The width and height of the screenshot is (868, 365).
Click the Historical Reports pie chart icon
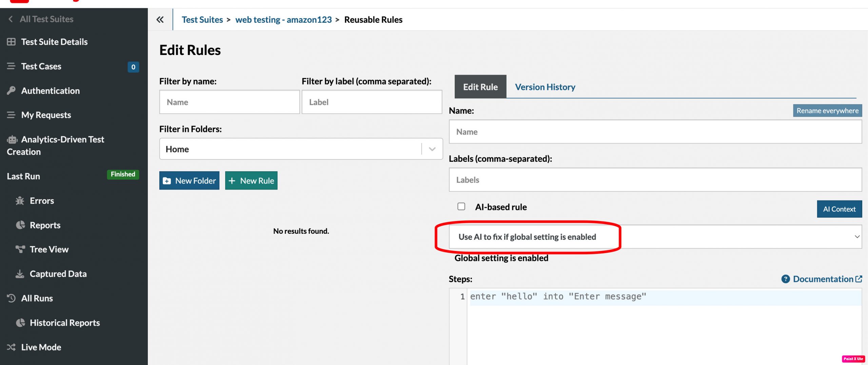tap(20, 323)
